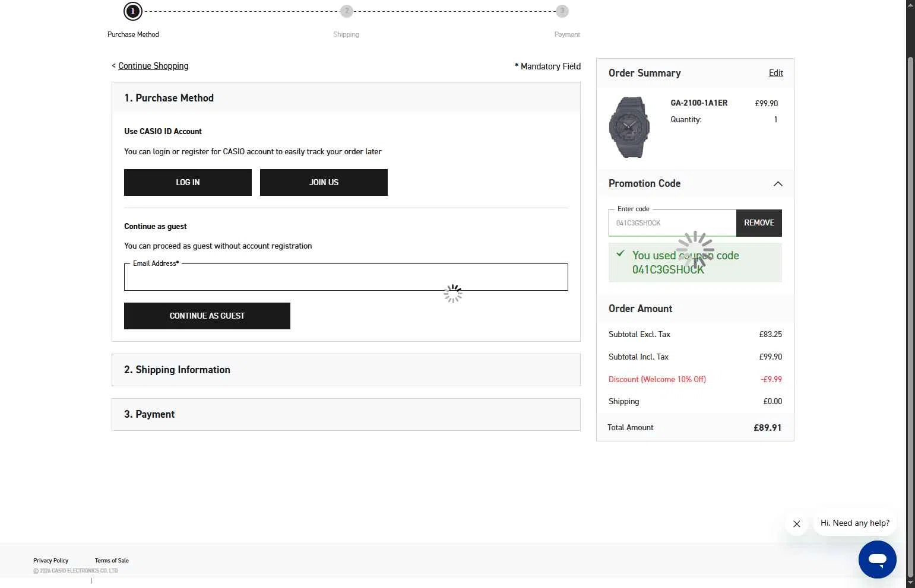This screenshot has height=588, width=915.
Task: Click the step 2 Shipping circle
Action: point(347,11)
